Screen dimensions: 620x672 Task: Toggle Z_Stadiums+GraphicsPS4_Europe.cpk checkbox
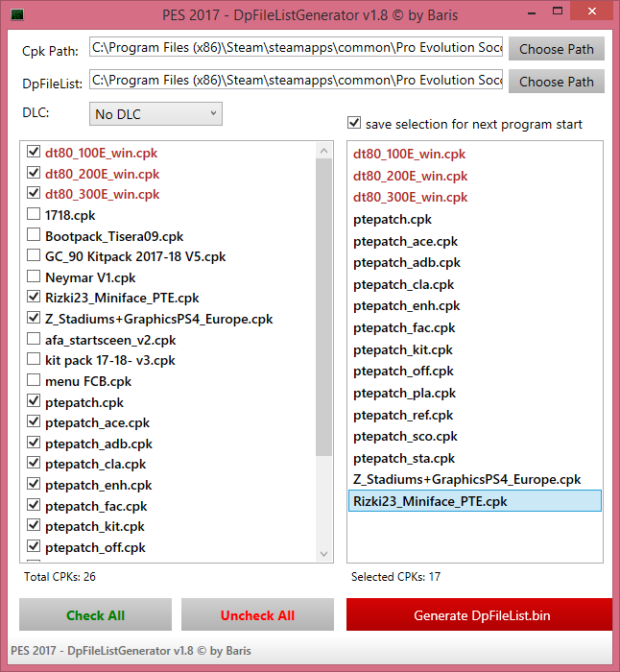pyautogui.click(x=34, y=318)
